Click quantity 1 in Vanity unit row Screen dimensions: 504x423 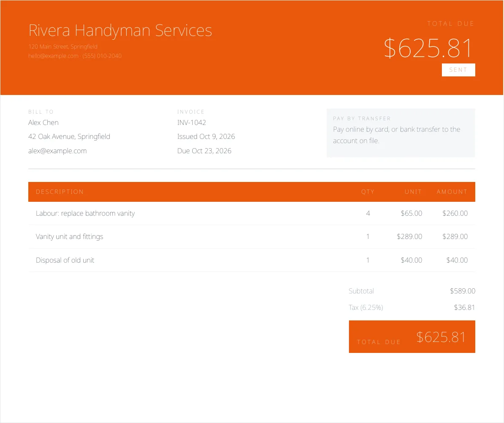coord(368,237)
